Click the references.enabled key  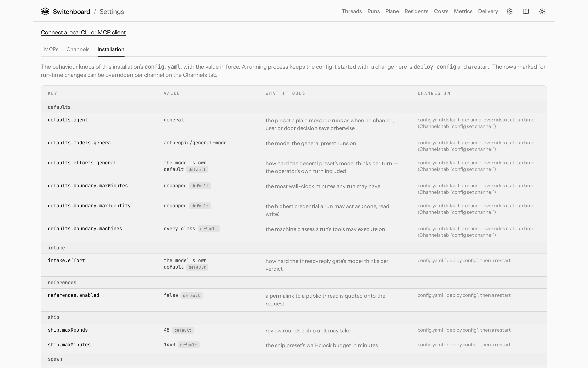tap(73, 295)
